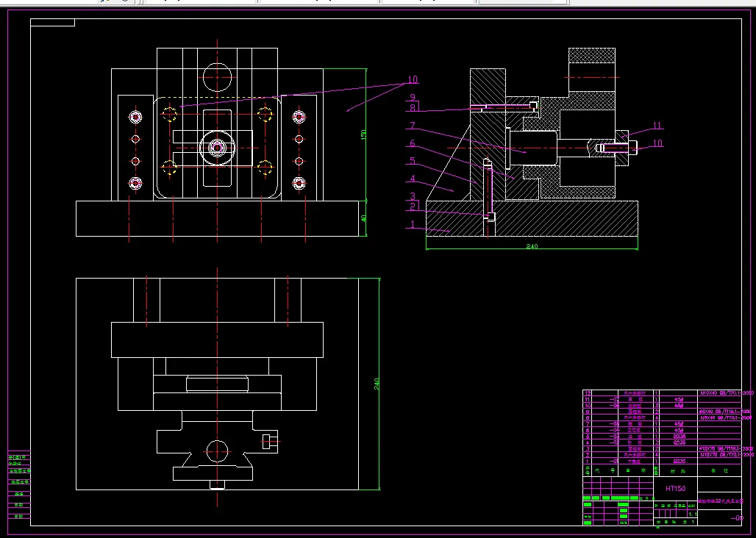Select the 40 base thickness dimension text
Image resolution: width=756 pixels, height=538 pixels.
point(364,218)
